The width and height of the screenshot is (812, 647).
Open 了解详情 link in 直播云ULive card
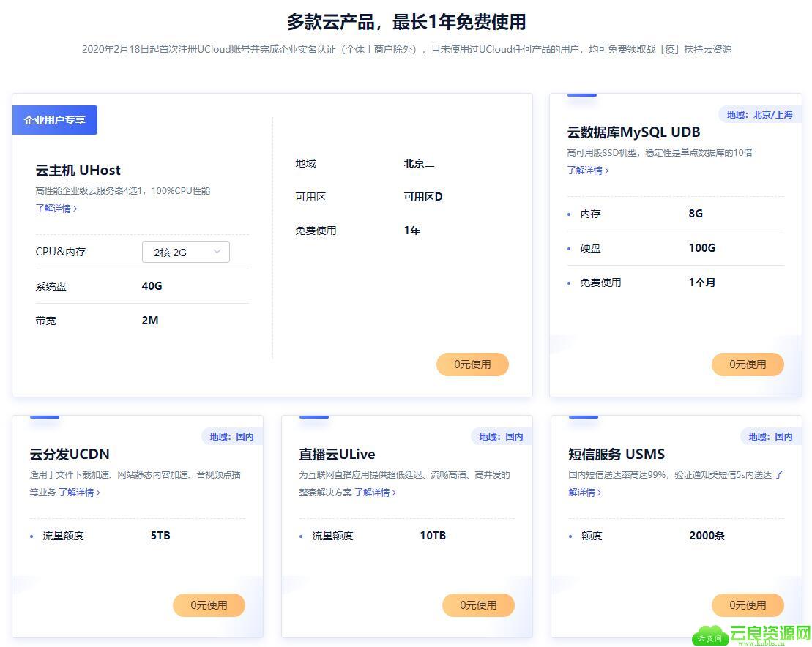pyautogui.click(x=376, y=493)
